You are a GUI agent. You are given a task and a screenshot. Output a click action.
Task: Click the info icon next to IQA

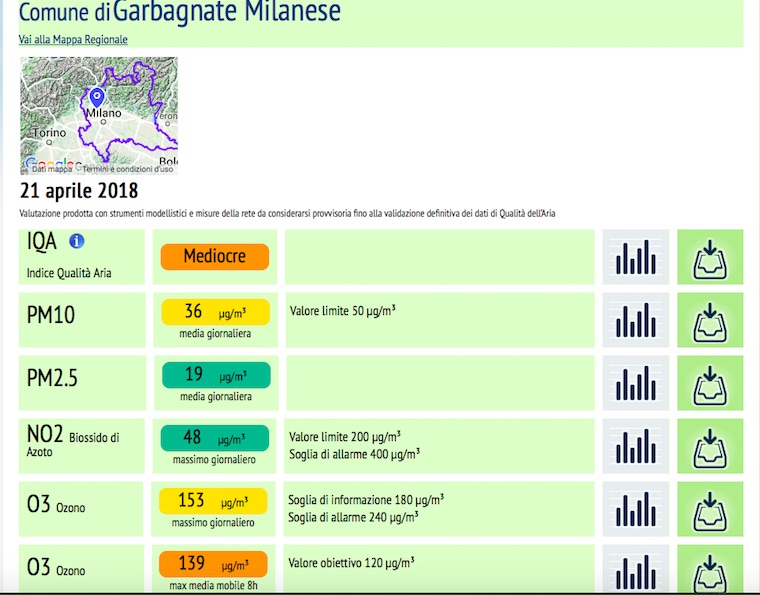(77, 242)
